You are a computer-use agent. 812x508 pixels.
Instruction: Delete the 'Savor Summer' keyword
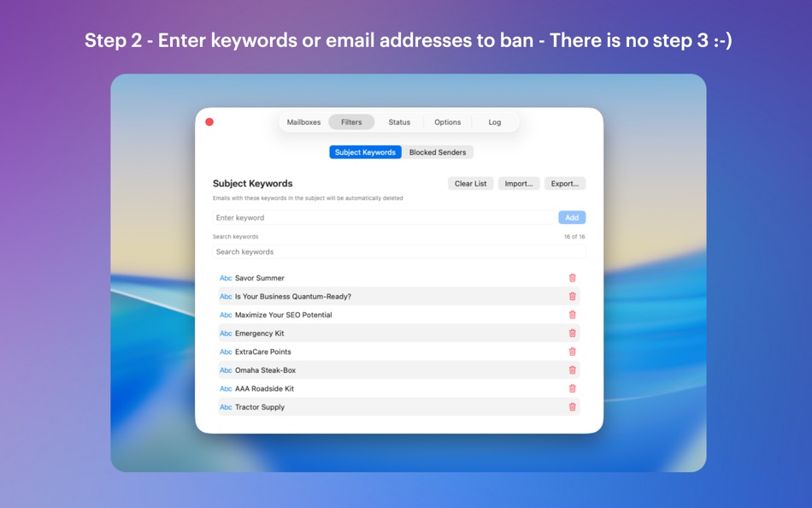572,277
